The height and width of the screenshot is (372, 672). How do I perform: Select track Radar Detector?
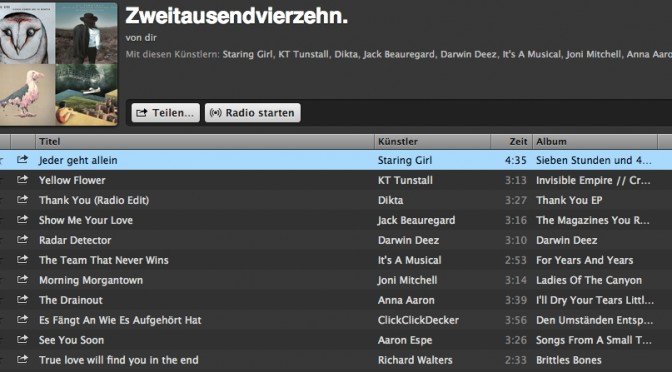tap(75, 240)
